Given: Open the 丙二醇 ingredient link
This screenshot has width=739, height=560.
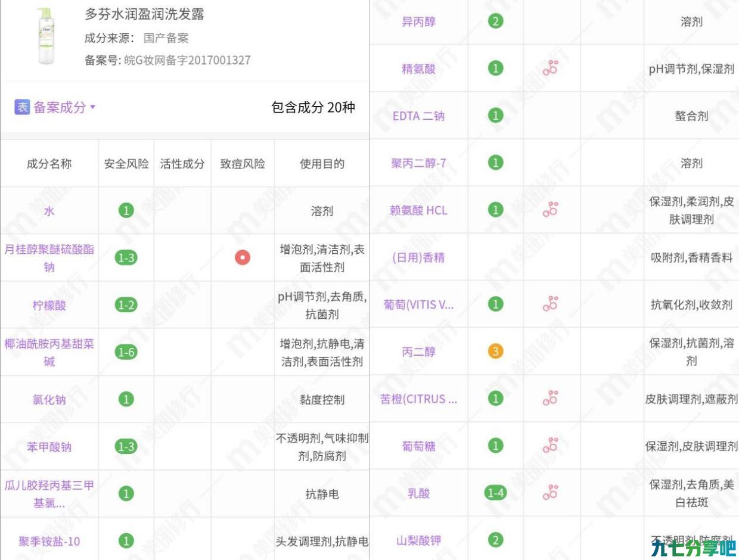Looking at the screenshot, I should (418, 351).
